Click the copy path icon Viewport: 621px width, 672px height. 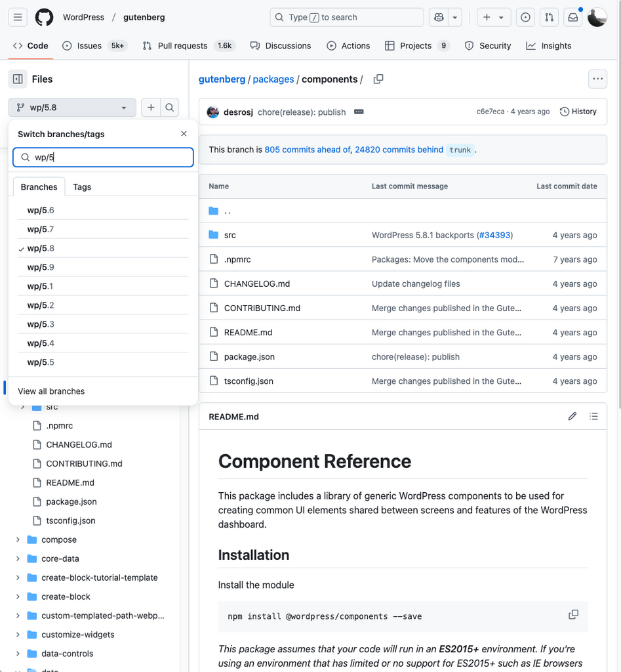378,79
